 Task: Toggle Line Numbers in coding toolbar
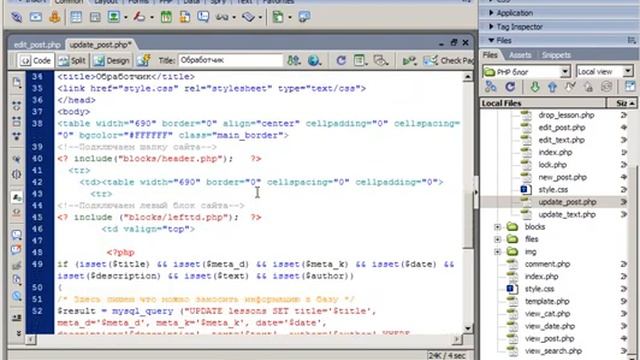coord(17,197)
